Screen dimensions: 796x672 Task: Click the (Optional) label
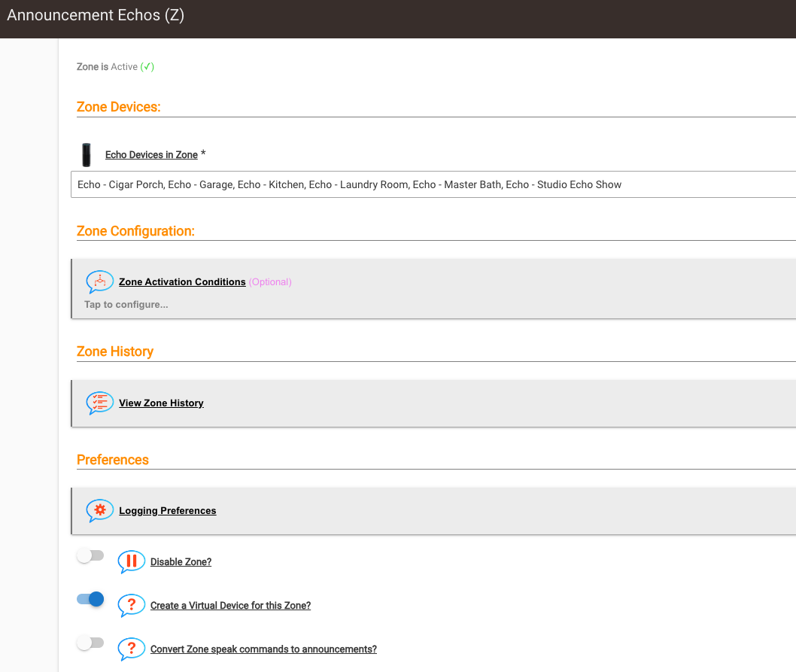[x=270, y=282]
